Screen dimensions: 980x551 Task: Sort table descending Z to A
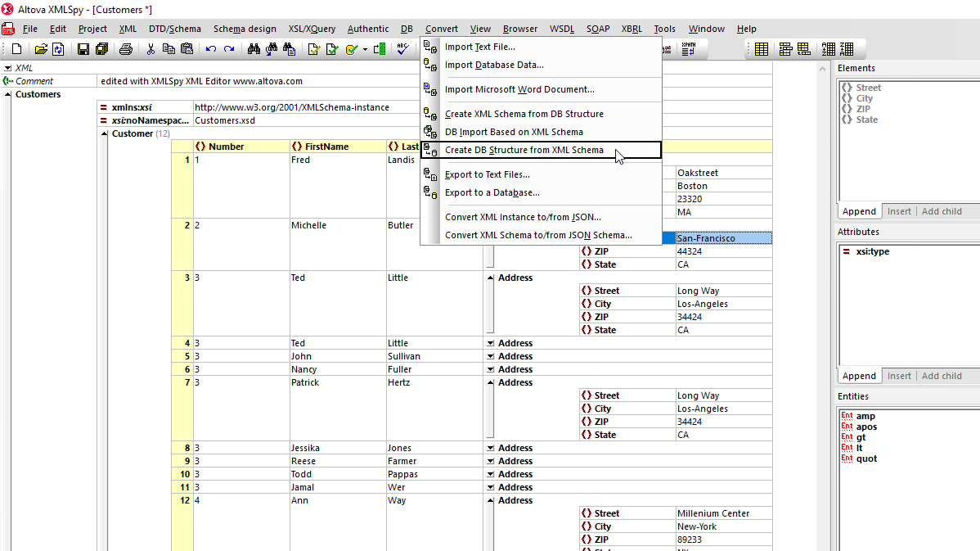(x=847, y=49)
